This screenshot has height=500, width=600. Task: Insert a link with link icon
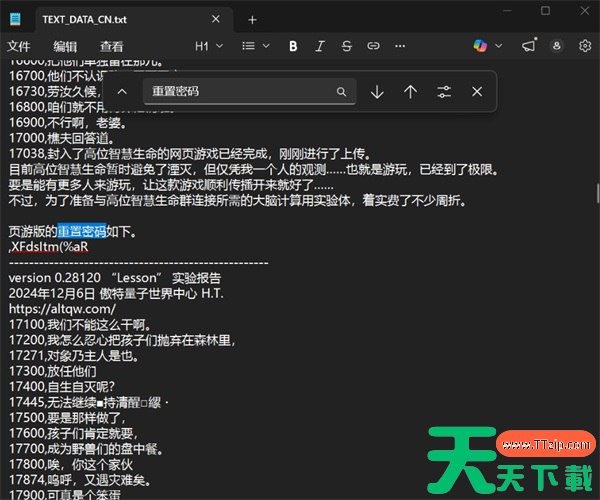coord(373,46)
